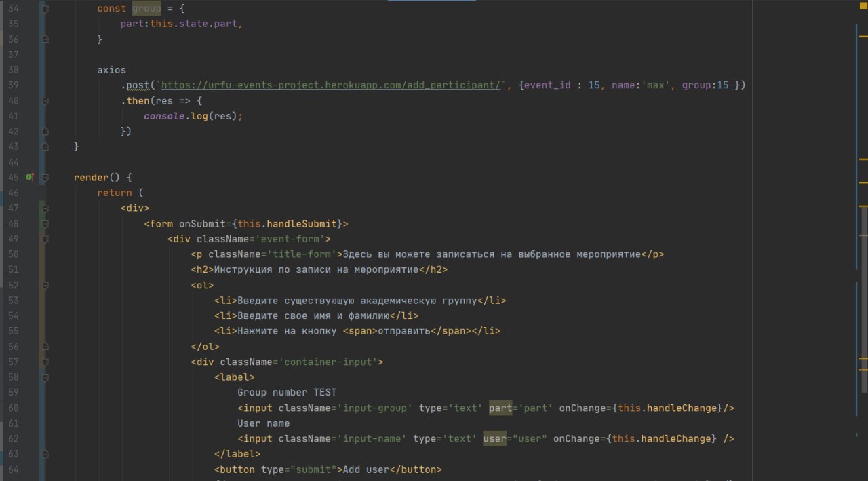This screenshot has height=481, width=868.
Task: Click the overriding method gutter icon on line 45
Action: pyautogui.click(x=29, y=177)
